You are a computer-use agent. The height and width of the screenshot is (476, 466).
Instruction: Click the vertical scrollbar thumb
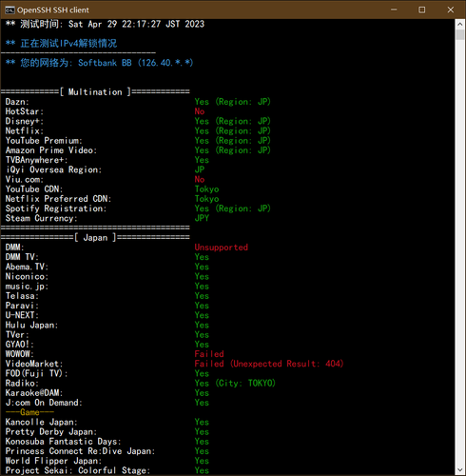[x=460, y=34]
